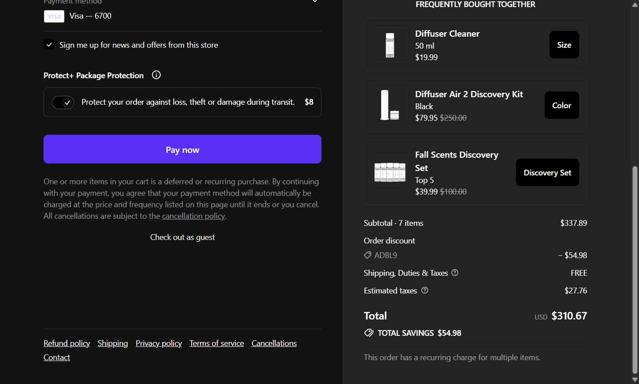Click the ADBL9 discount tag icon
639x384 pixels.
pos(368,255)
